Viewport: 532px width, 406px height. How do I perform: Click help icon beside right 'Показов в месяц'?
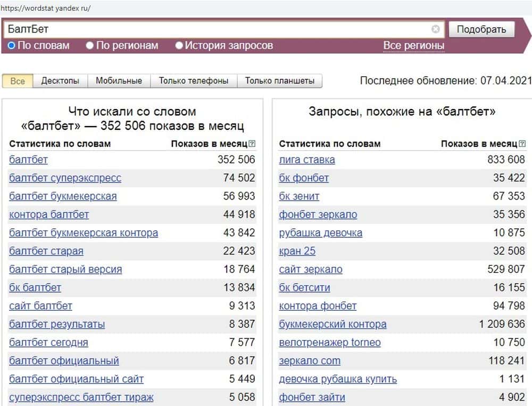pyautogui.click(x=522, y=144)
